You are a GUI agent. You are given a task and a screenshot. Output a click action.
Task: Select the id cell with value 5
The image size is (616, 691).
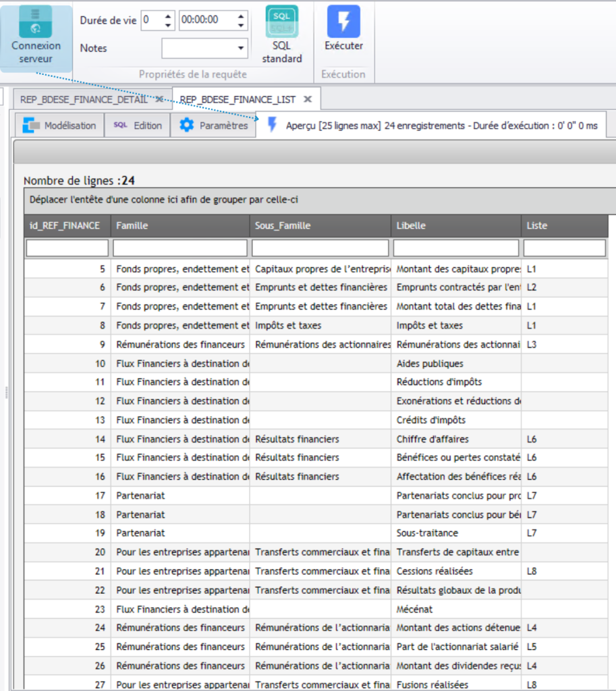pos(67,269)
